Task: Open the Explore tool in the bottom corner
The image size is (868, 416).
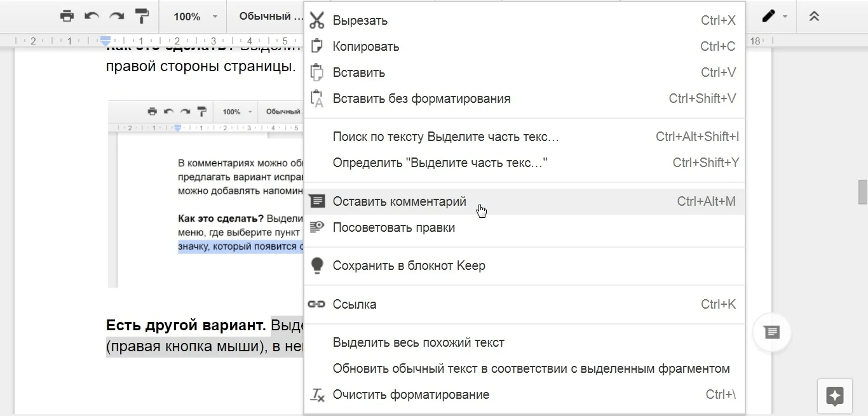Action: click(834, 396)
